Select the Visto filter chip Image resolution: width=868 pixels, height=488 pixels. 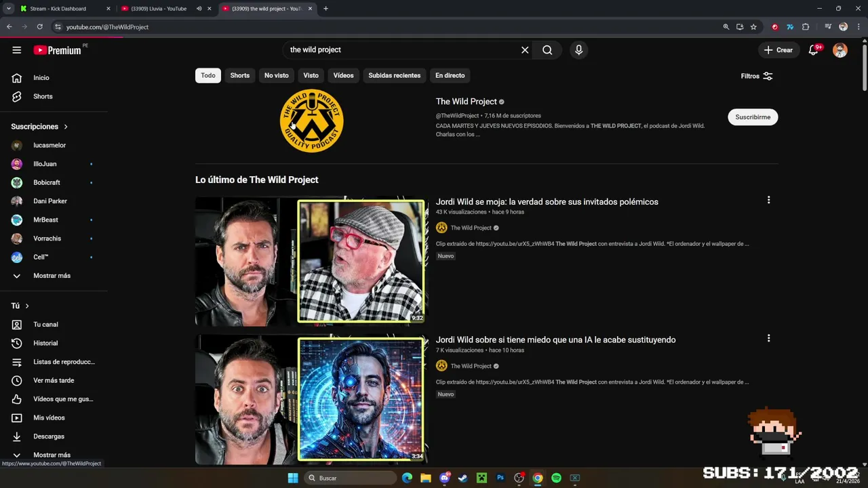(x=311, y=75)
